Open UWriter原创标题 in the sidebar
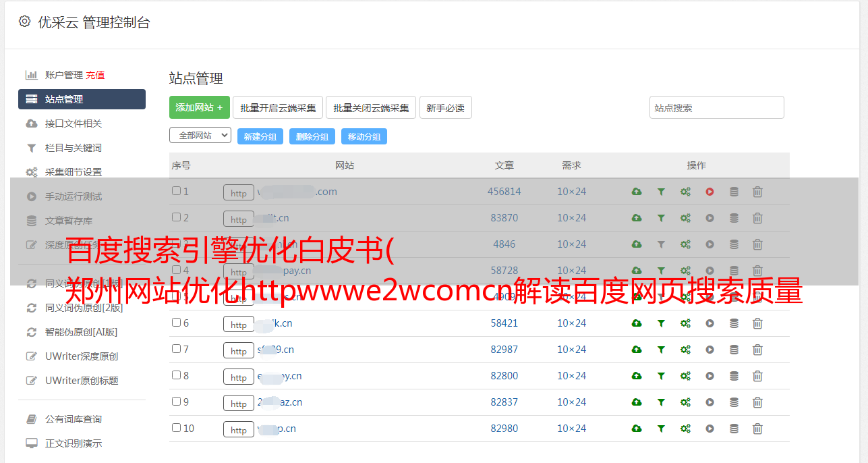 pos(82,381)
